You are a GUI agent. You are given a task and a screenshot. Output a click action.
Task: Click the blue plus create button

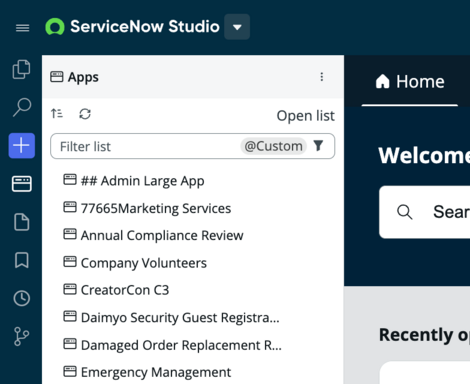coord(22,146)
